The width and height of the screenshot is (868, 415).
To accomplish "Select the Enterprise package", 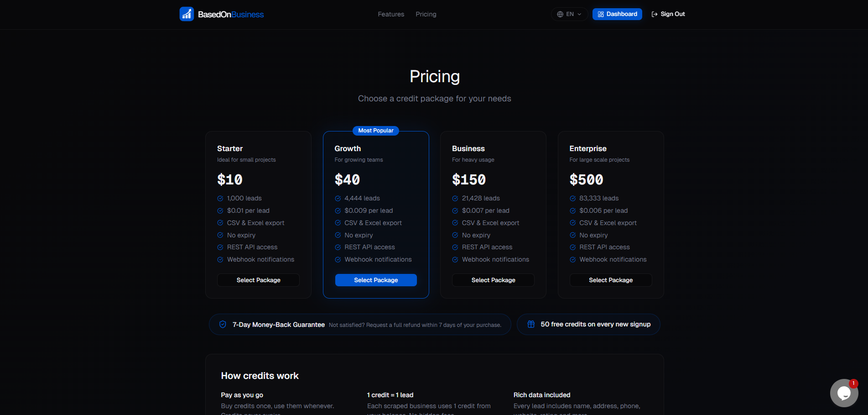I will pyautogui.click(x=610, y=280).
